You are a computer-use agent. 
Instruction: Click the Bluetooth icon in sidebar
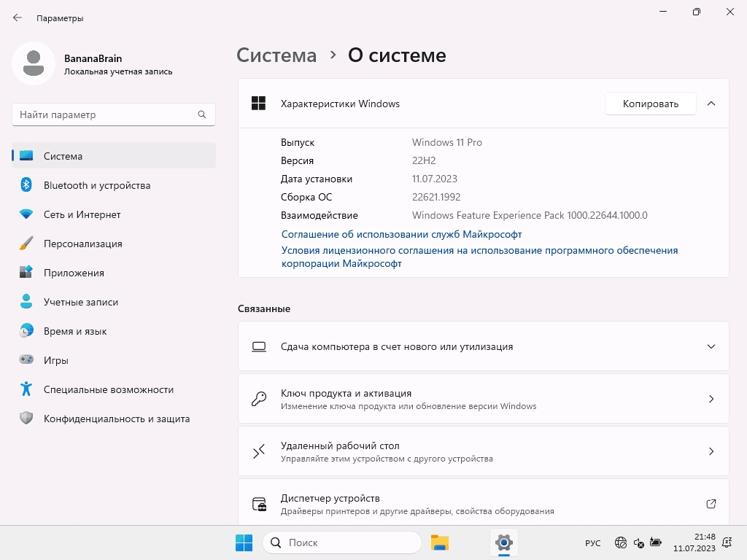tap(26, 184)
